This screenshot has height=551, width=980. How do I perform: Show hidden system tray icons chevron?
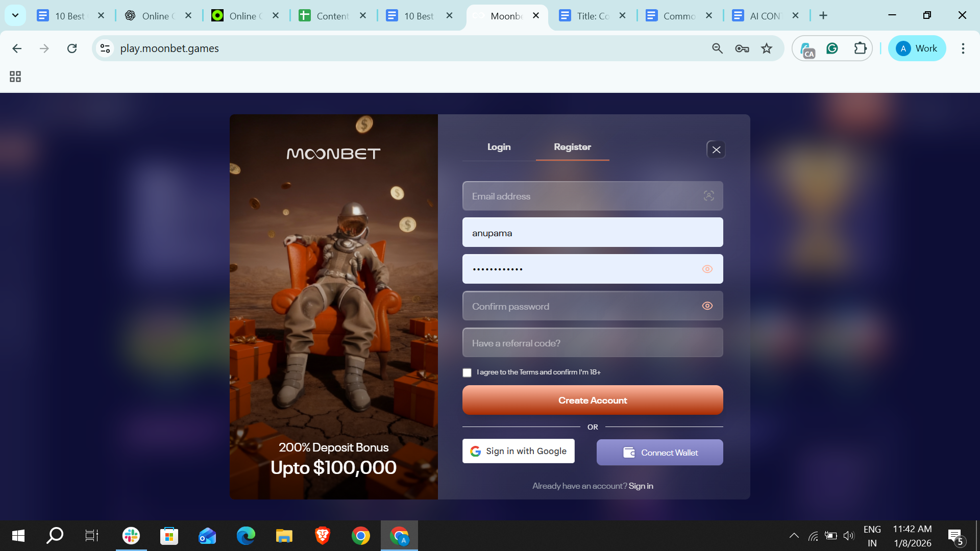794,536
